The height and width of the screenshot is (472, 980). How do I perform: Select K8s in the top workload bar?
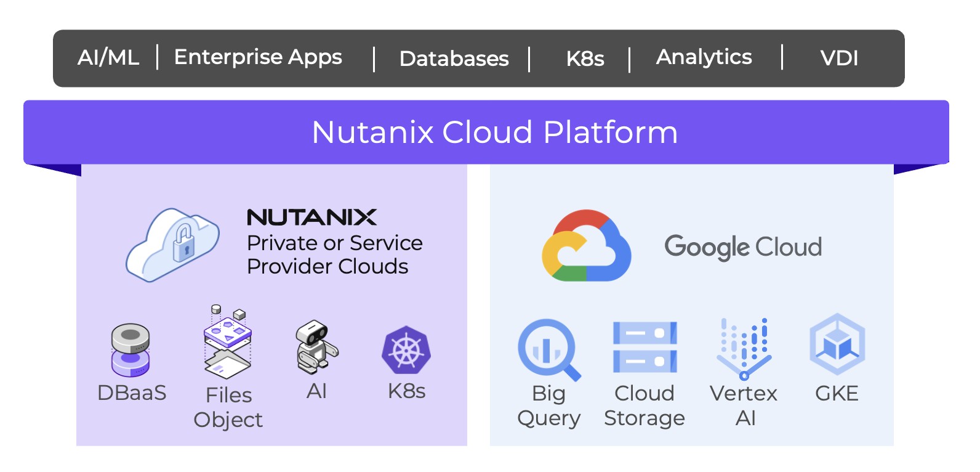[x=585, y=59]
